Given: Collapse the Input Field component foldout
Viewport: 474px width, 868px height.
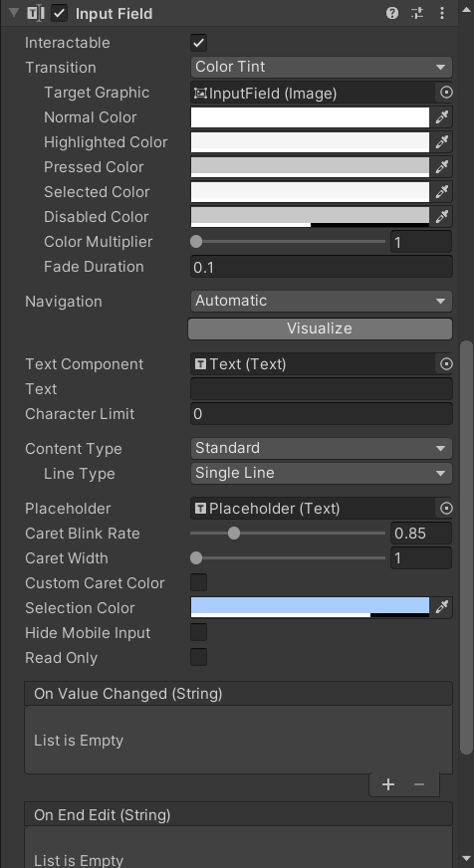Looking at the screenshot, I should 14,13.
